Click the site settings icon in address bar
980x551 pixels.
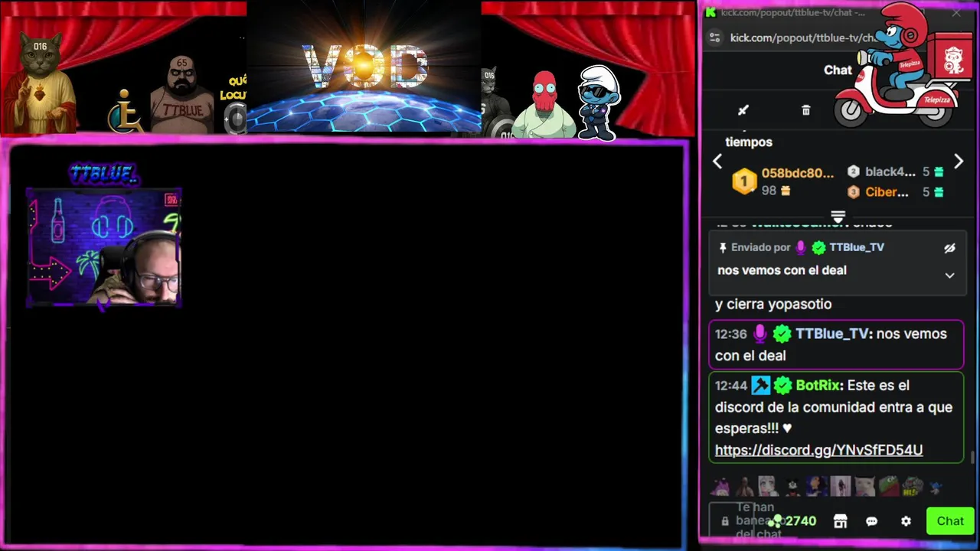[714, 37]
